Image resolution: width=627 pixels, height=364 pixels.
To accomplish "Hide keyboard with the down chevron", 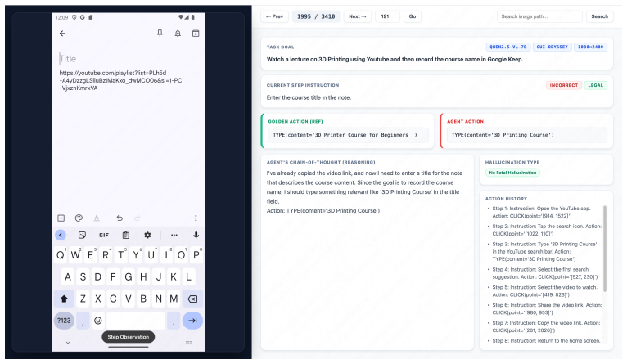I will [x=68, y=343].
